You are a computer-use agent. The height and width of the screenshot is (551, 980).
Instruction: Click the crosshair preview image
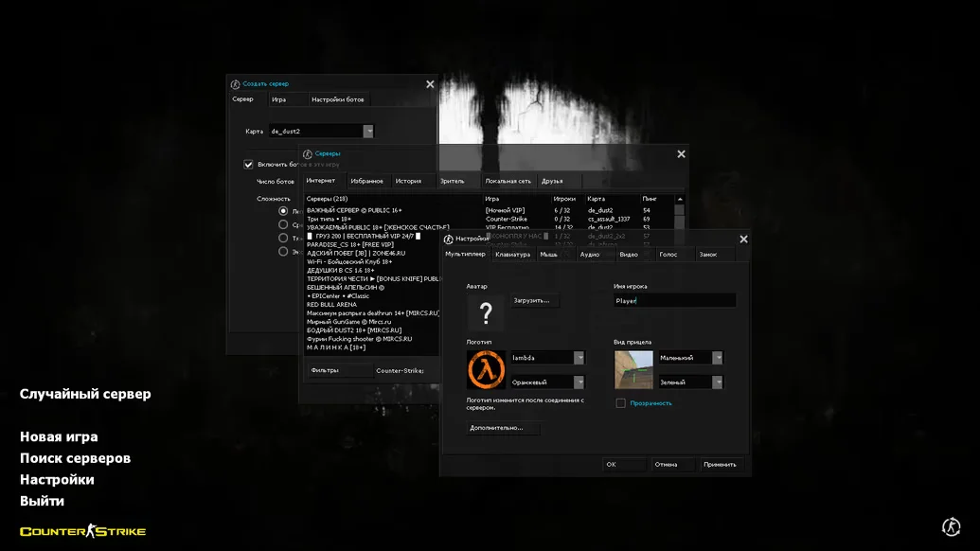633,369
